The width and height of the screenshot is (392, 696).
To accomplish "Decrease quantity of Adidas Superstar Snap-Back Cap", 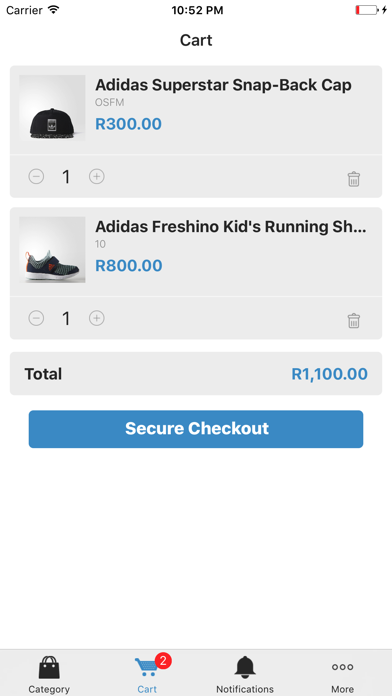I will click(x=36, y=177).
